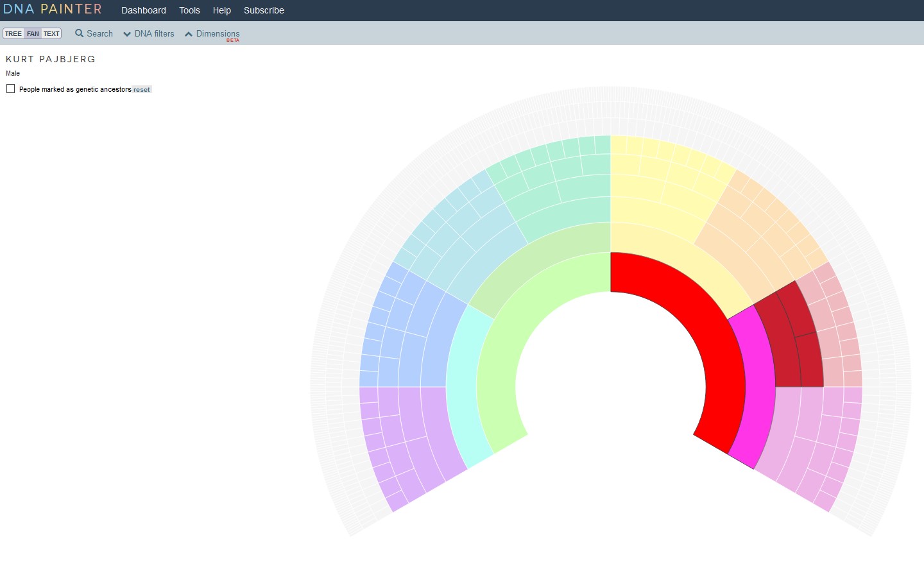The height and width of the screenshot is (562, 924).
Task: Click the Kurt Pajbjerg name heading
Action: tap(51, 59)
